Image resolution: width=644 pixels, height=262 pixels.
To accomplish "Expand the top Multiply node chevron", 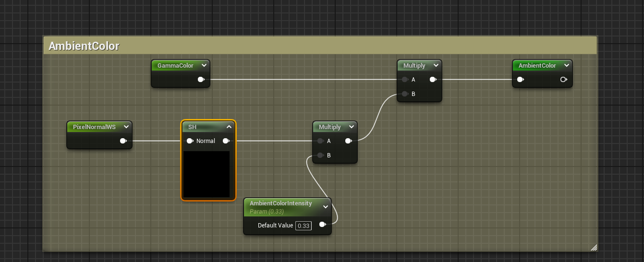I will click(x=436, y=66).
